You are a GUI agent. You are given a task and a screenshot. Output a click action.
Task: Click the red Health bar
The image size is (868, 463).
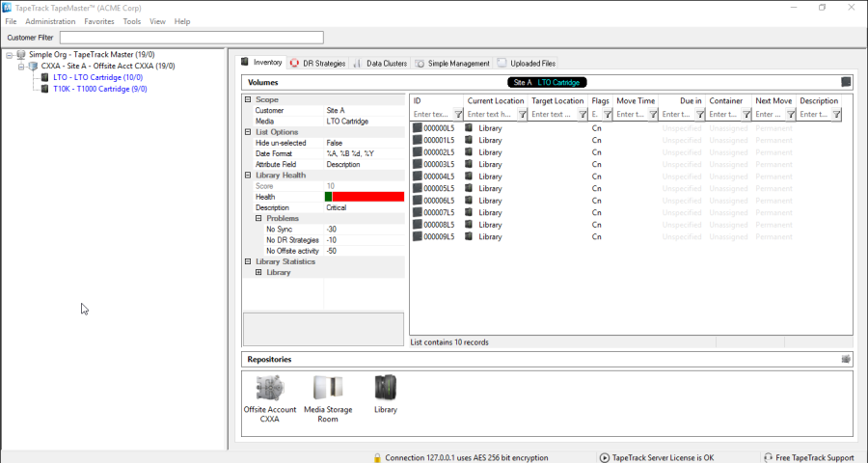pyautogui.click(x=368, y=197)
